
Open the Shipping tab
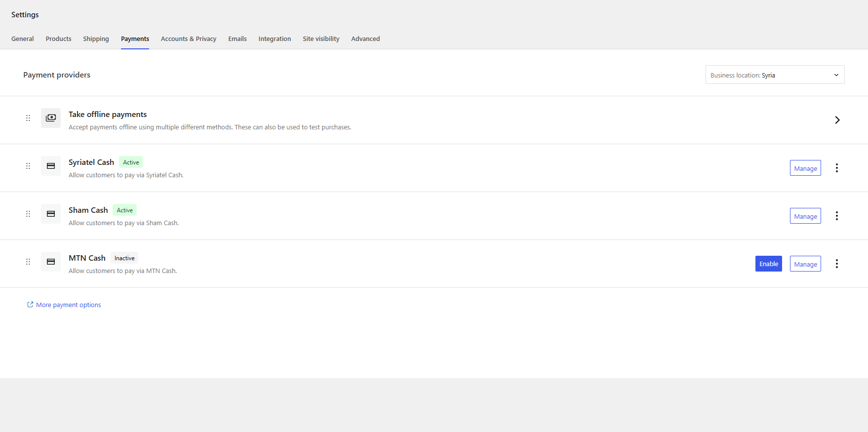[96, 39]
